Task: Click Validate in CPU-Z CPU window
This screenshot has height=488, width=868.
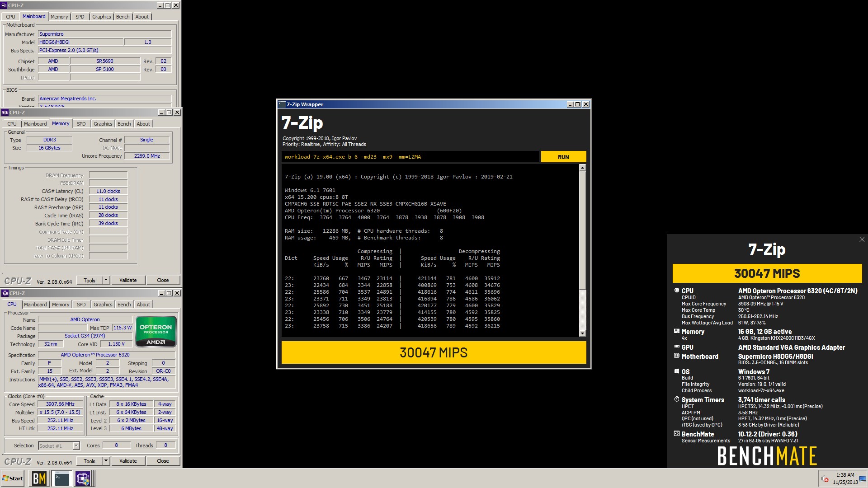Action: [x=128, y=461]
